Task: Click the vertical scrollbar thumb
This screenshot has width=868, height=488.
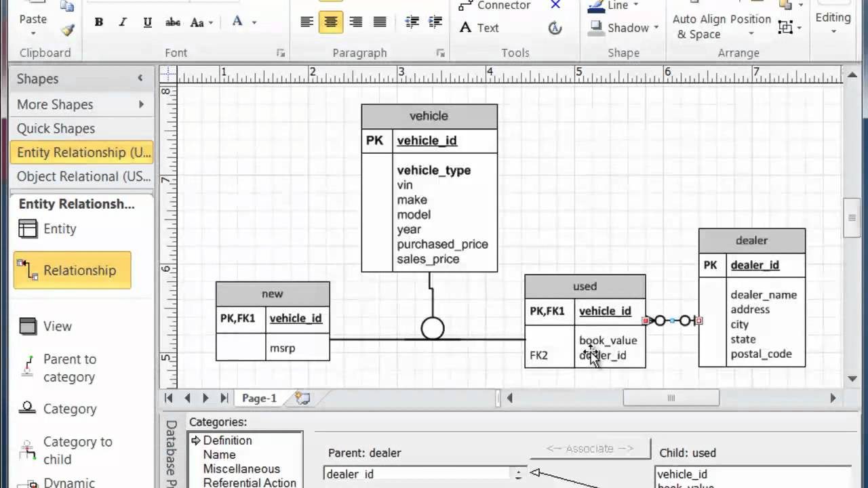Action: tap(852, 218)
